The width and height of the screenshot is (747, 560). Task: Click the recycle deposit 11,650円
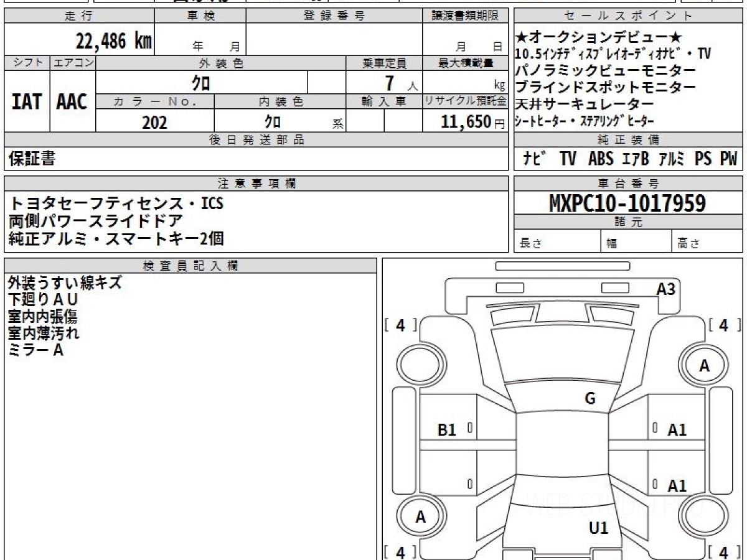click(472, 122)
